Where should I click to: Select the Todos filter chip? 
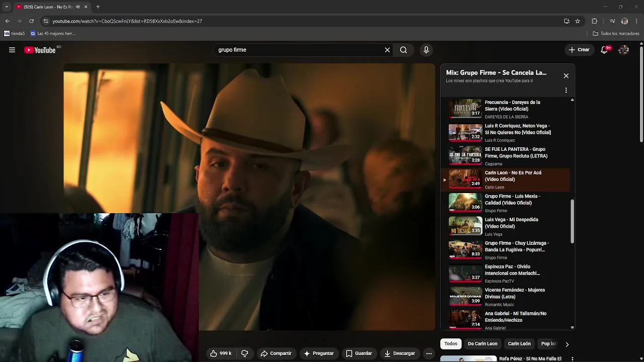coord(451,343)
